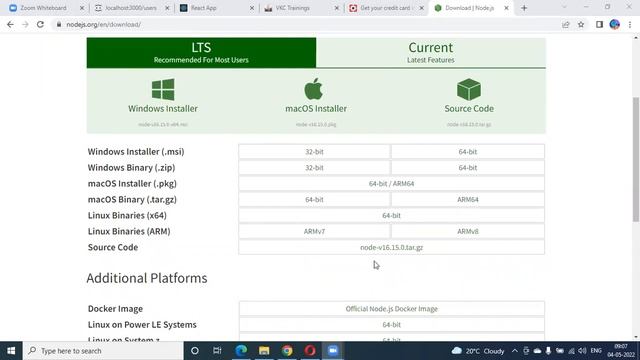Bookmark page with the star icon
Image resolution: width=640 pixels, height=360 pixels.
tap(581, 24)
